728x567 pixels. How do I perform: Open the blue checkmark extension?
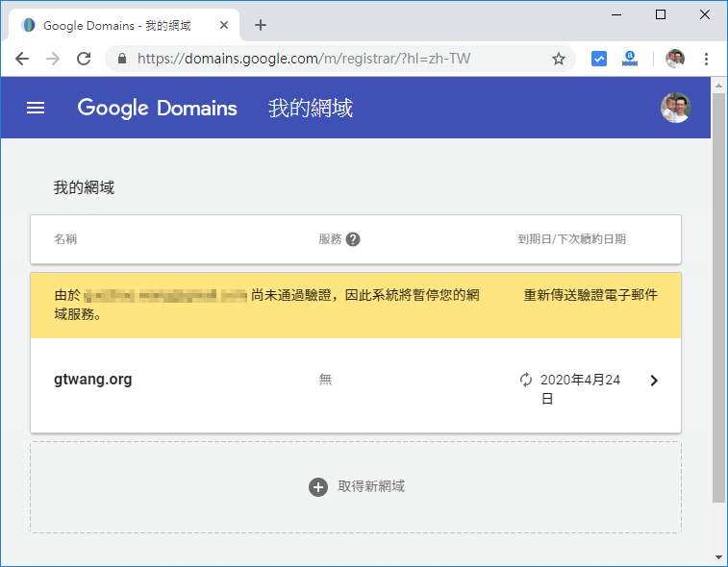pyautogui.click(x=599, y=59)
